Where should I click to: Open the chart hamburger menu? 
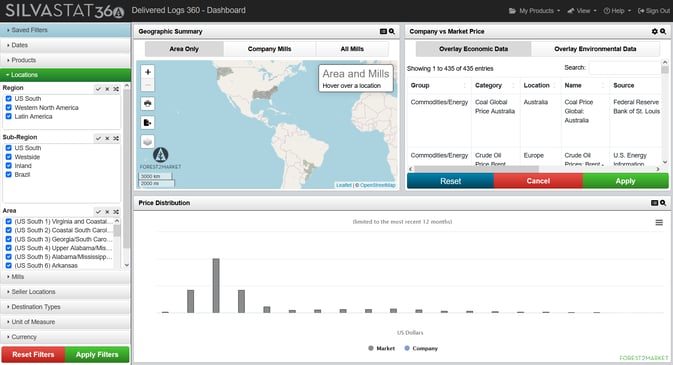[x=659, y=222]
